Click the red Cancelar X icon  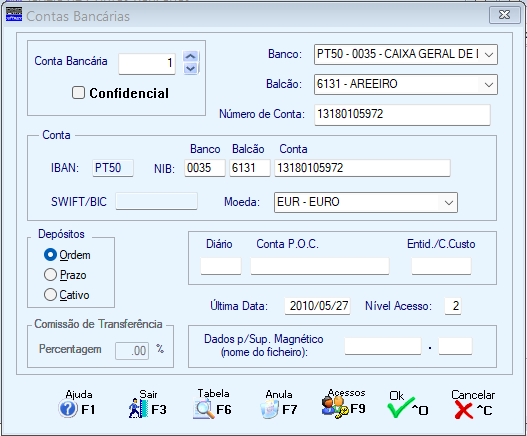(x=463, y=410)
